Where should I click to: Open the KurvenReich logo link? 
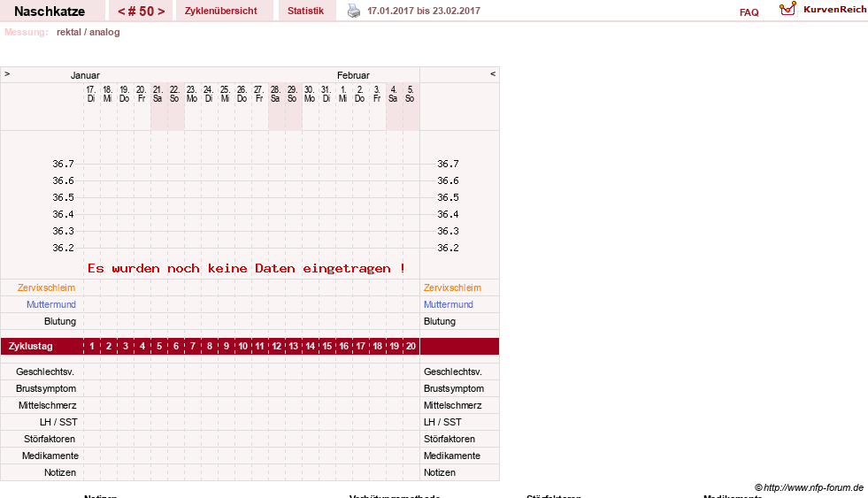coord(823,10)
